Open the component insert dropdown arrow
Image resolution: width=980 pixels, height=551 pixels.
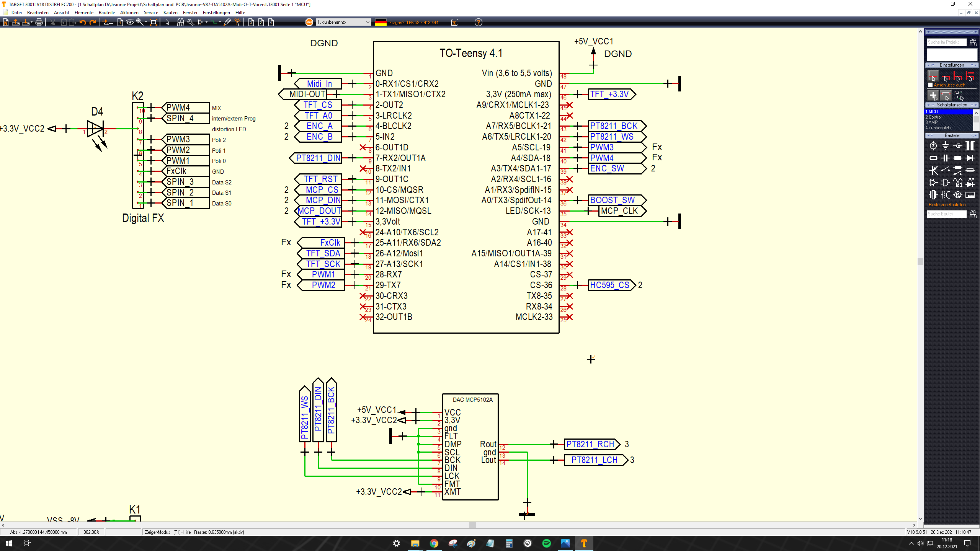[x=207, y=22]
